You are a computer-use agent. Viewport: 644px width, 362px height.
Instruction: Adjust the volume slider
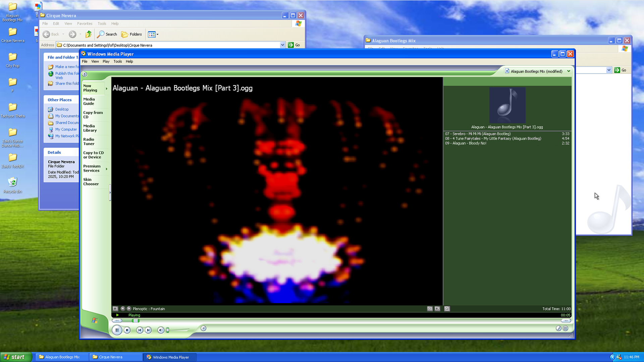point(168,330)
